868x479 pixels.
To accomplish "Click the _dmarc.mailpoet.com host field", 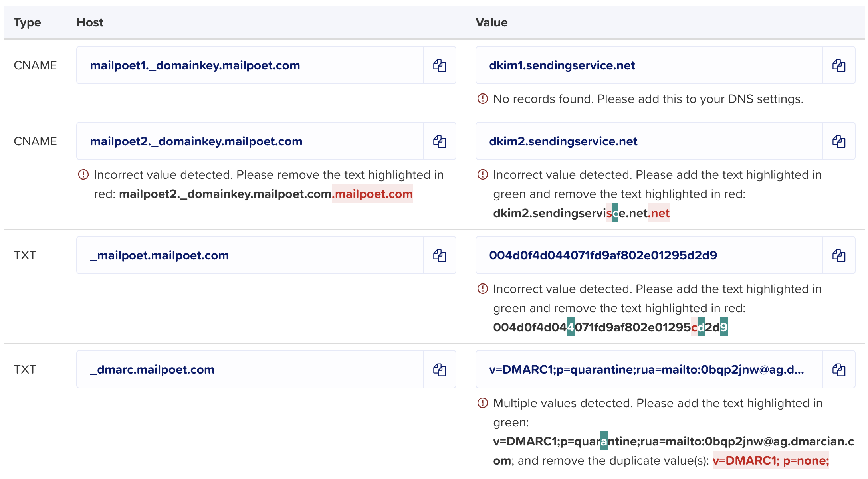I will [250, 370].
